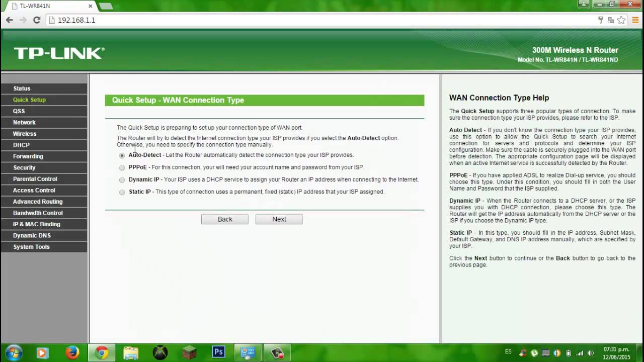Click the Next button

279,219
